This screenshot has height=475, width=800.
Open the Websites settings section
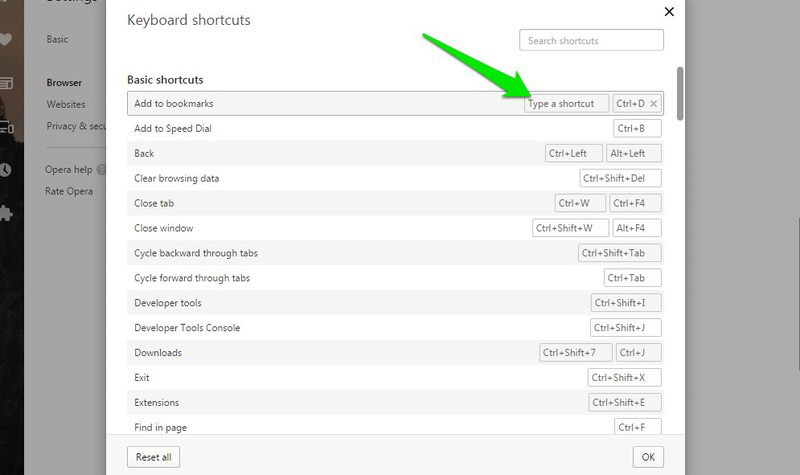click(66, 104)
